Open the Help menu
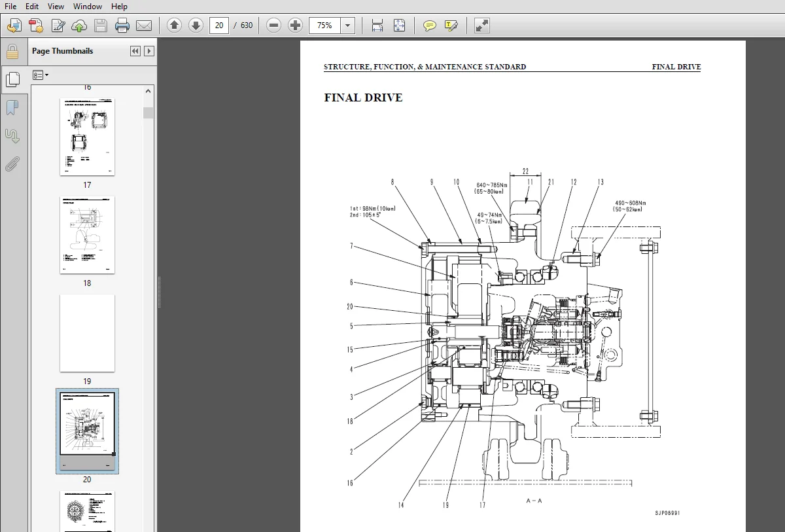The height and width of the screenshot is (532, 785). tap(119, 6)
